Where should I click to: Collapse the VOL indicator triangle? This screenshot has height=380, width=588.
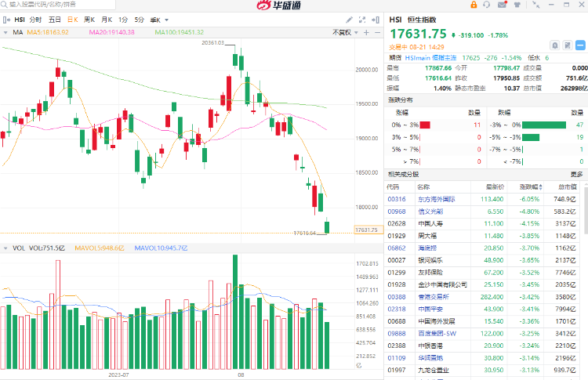(x=5, y=248)
